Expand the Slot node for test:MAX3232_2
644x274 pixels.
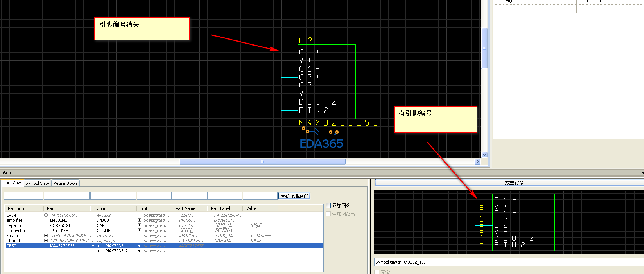click(139, 251)
